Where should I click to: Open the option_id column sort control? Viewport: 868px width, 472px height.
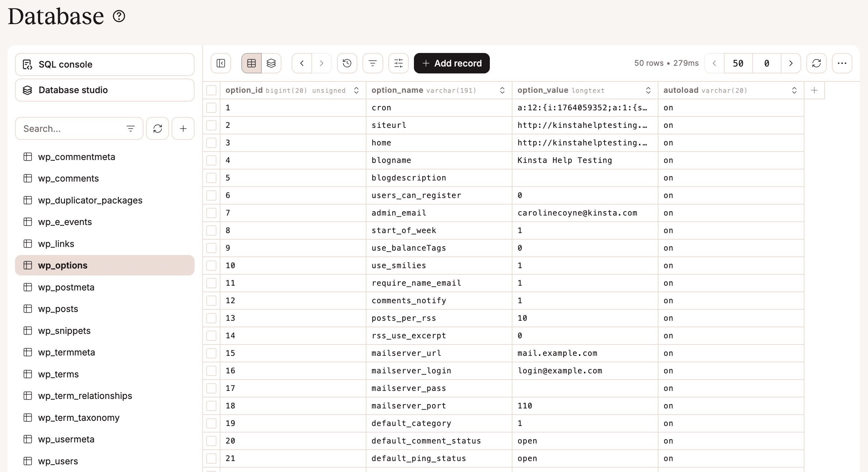[x=356, y=90]
